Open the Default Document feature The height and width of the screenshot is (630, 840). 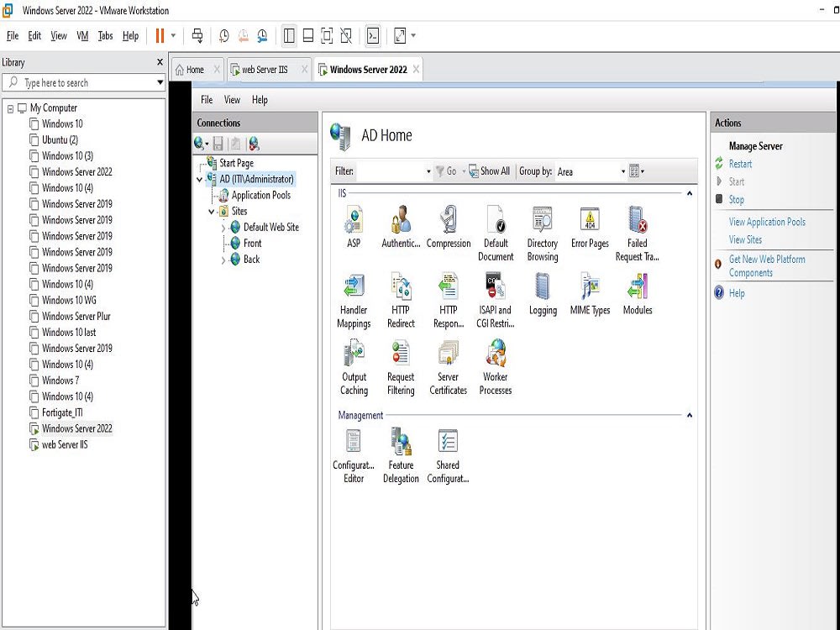pos(495,224)
